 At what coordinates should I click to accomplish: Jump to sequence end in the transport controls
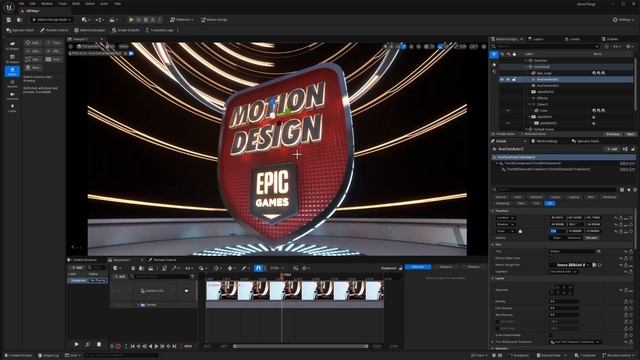(x=174, y=346)
